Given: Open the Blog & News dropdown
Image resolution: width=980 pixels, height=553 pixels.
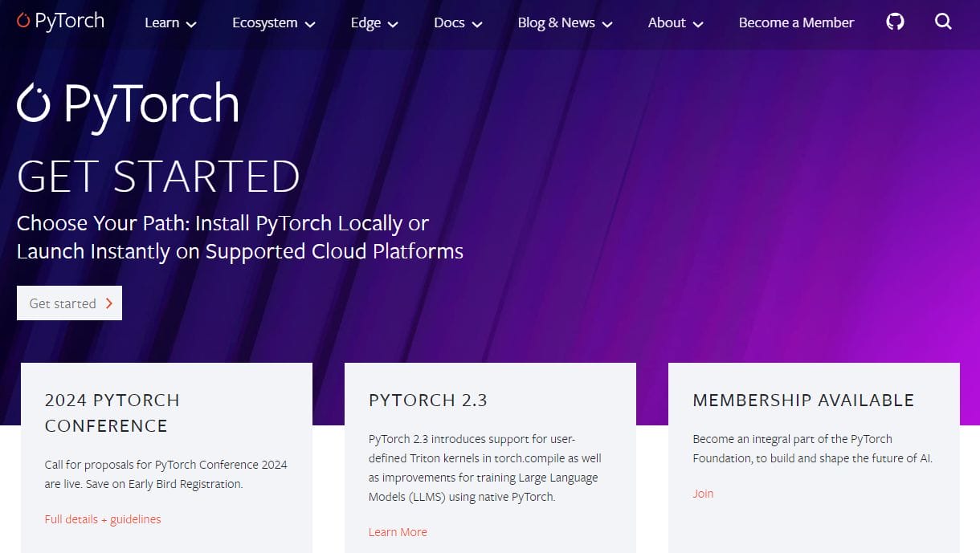Looking at the screenshot, I should [565, 23].
